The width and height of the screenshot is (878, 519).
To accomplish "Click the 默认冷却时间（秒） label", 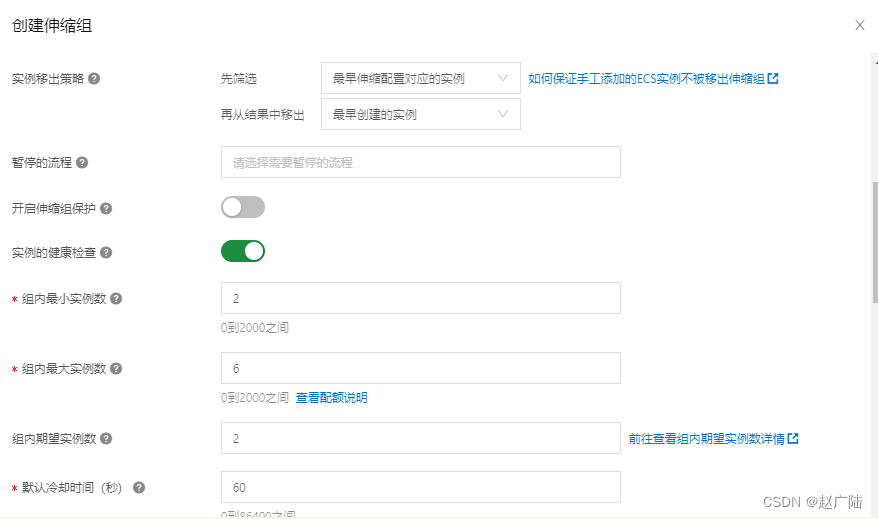I will [72, 488].
